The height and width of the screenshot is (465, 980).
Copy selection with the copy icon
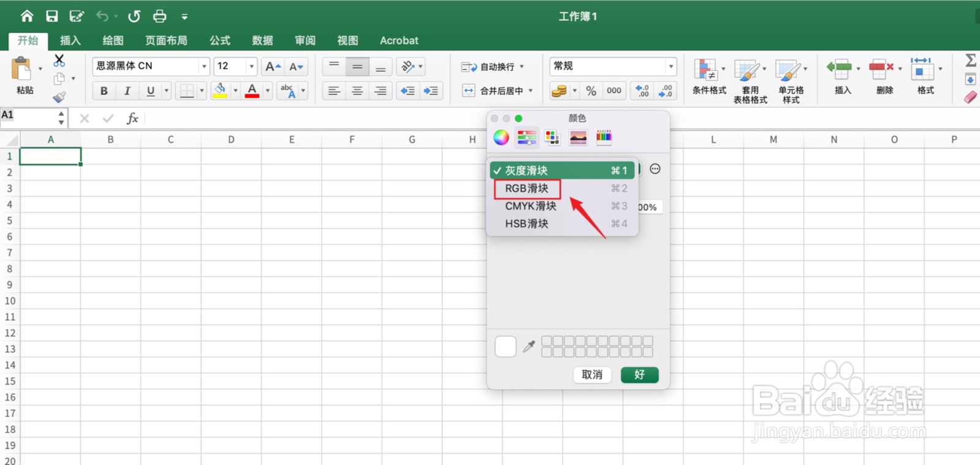59,78
